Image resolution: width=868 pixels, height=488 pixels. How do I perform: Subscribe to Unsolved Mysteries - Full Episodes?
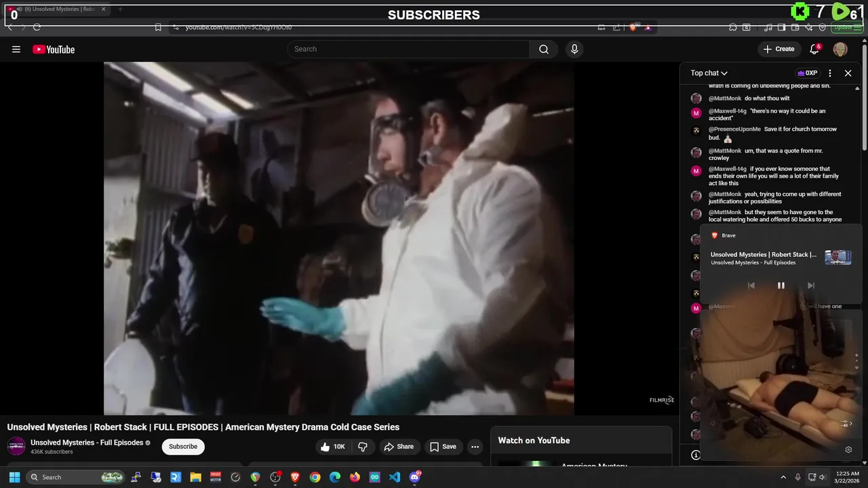pos(183,447)
